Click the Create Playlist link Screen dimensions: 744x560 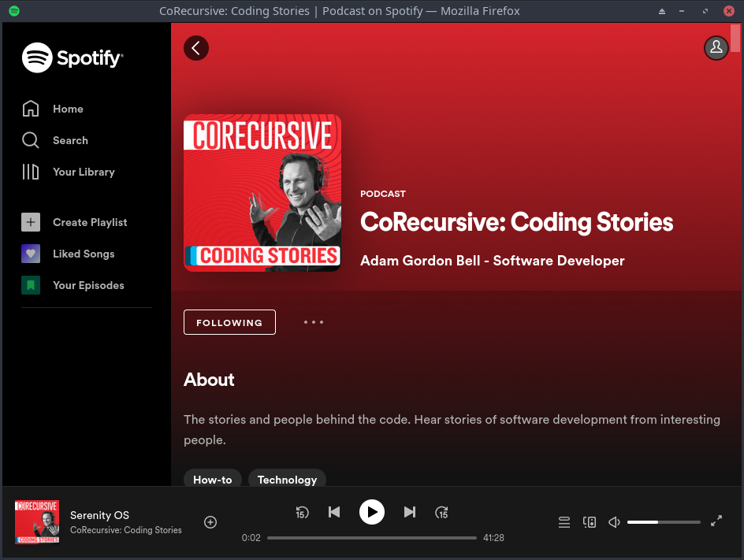(89, 222)
